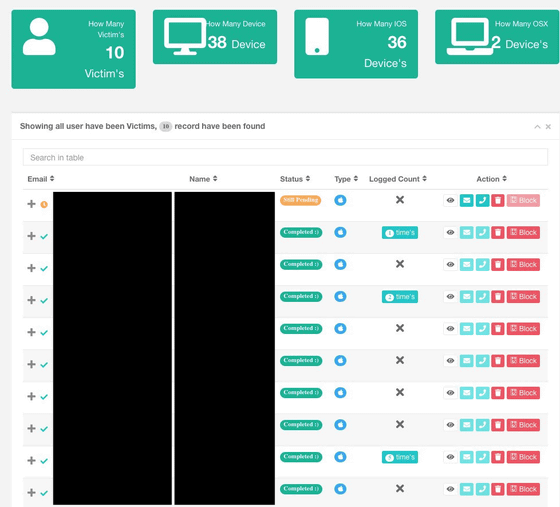
Task: Click the Block button in the Still Pending row
Action: point(523,200)
